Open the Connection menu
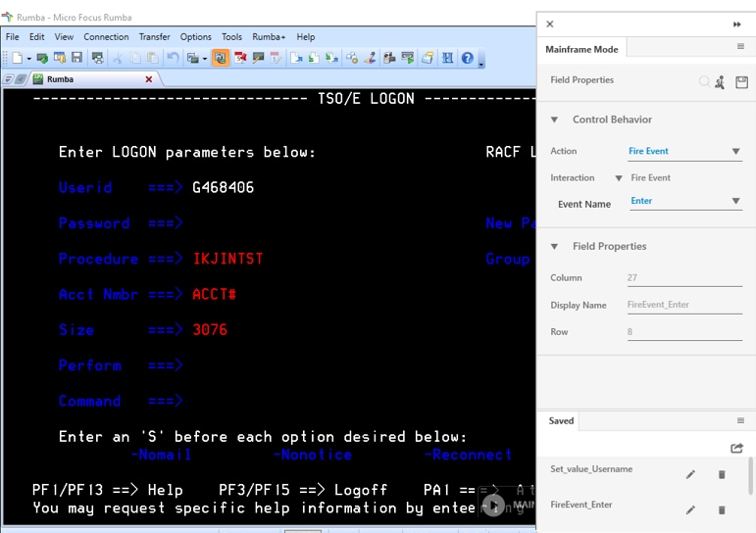 point(106,37)
